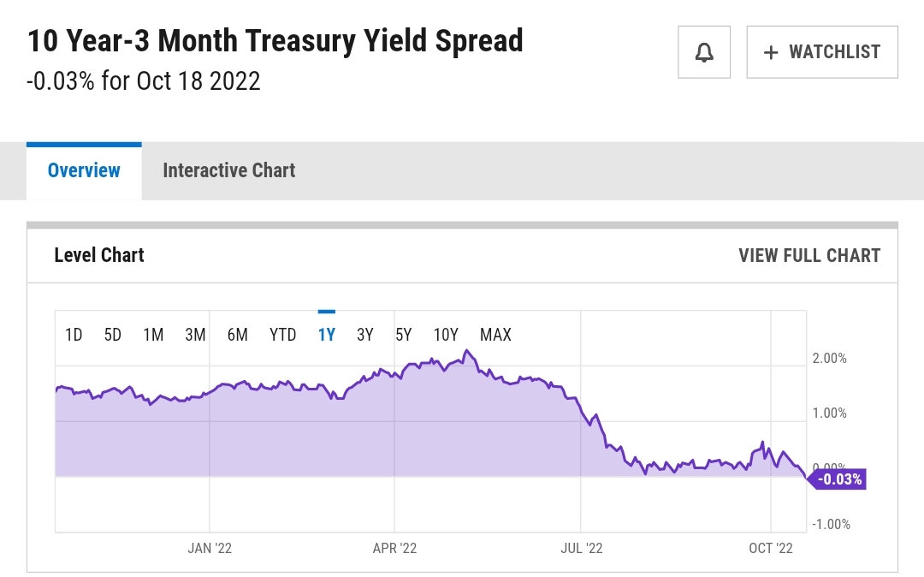
Task: Select the 1Y time range
Action: 326,335
